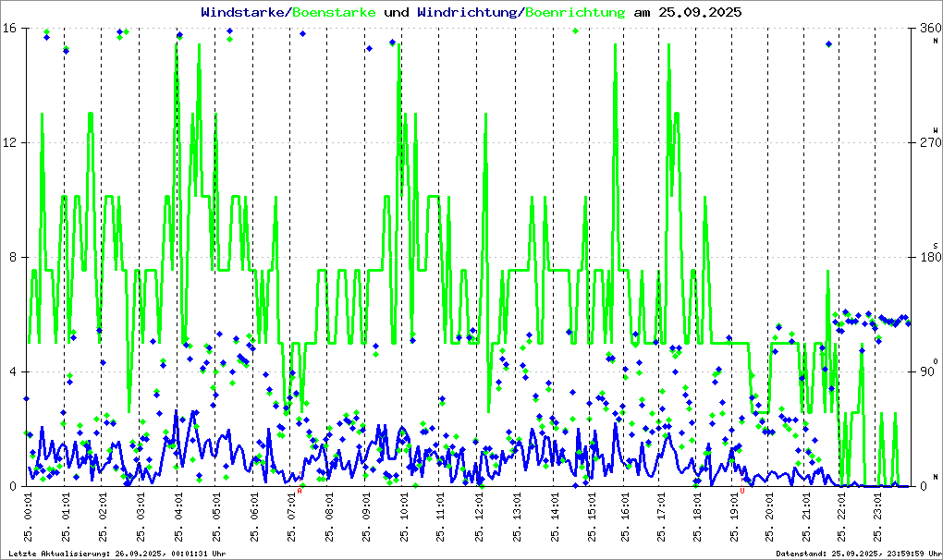Viewport: 943px width, 560px height.
Task: Click the date '25.09.2025' in title
Action: tap(700, 12)
